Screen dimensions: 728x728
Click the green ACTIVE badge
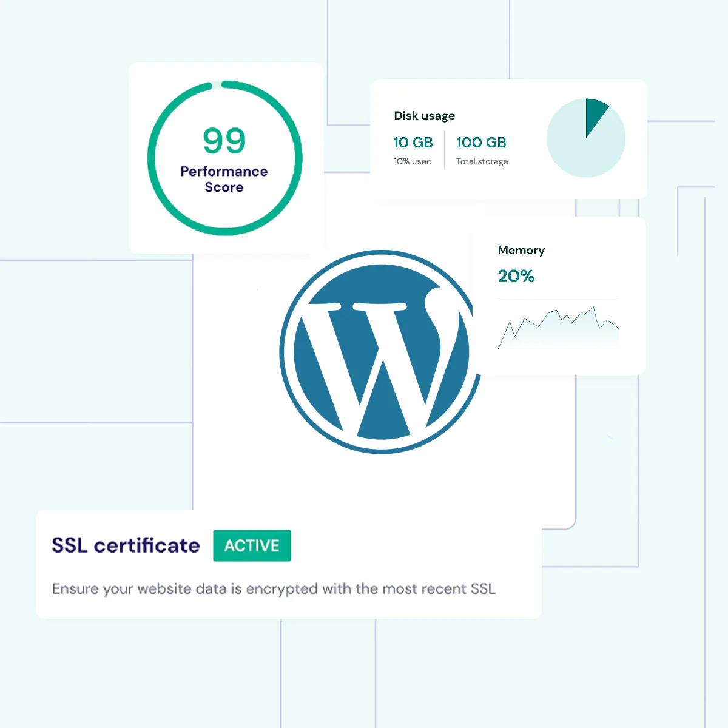252,545
